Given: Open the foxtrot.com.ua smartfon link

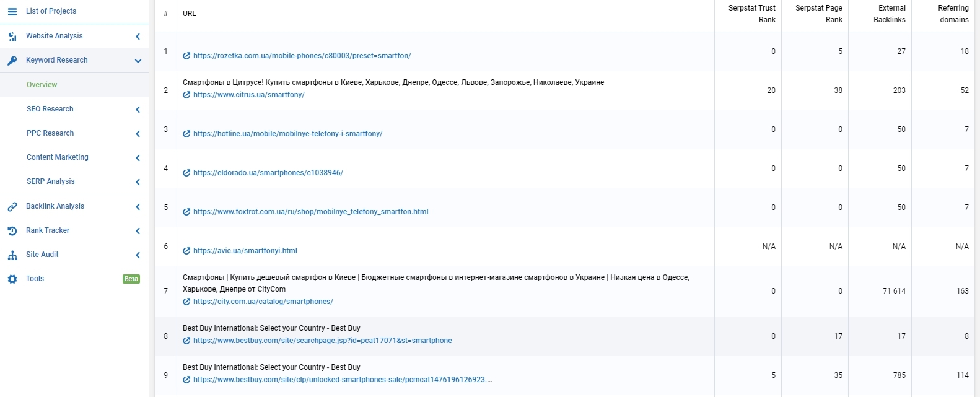Looking at the screenshot, I should [x=311, y=212].
